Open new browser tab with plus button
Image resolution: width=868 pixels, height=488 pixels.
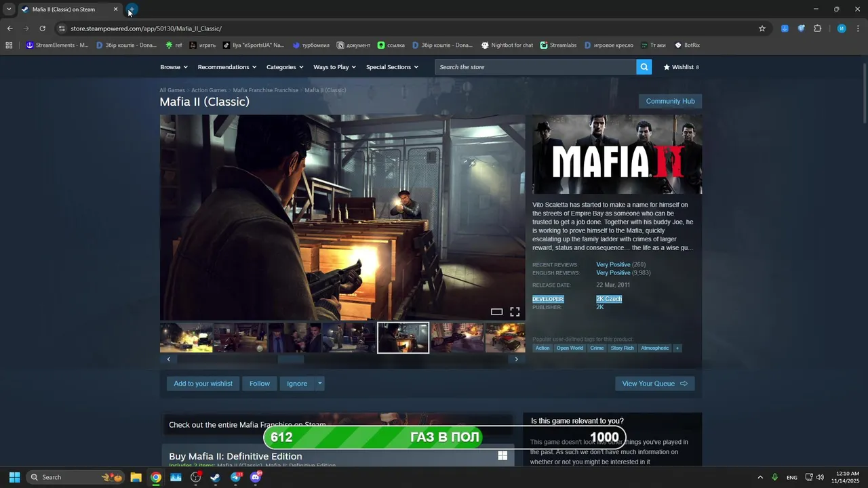[132, 9]
